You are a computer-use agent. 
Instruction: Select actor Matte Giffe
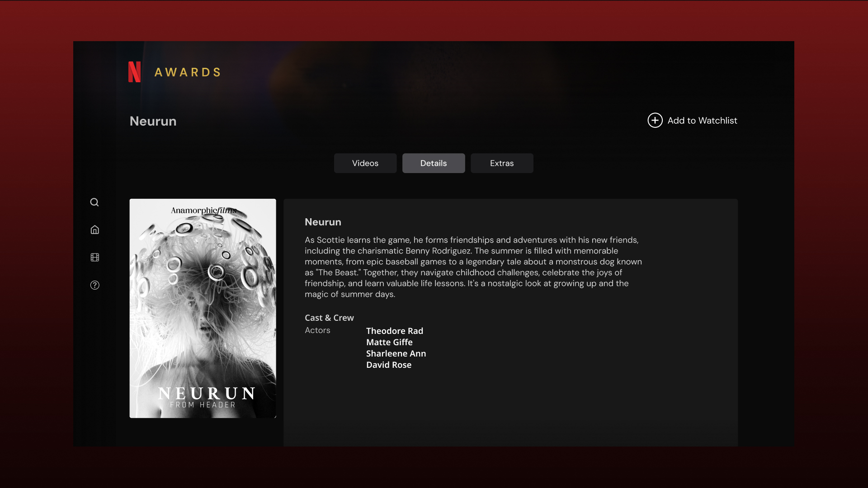(389, 342)
